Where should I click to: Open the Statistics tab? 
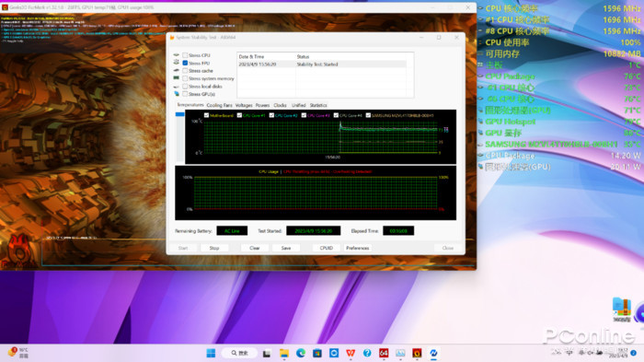(x=318, y=105)
